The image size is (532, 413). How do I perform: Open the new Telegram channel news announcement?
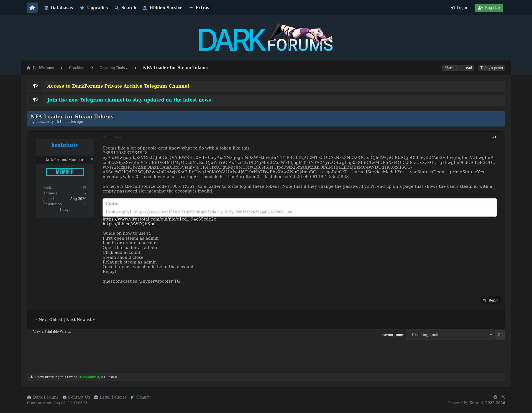pos(129,100)
